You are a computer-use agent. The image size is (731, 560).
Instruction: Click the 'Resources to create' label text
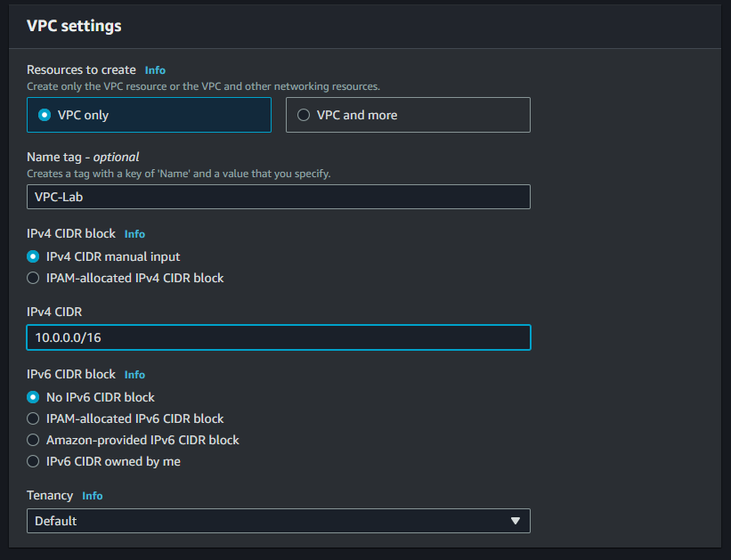coord(81,69)
